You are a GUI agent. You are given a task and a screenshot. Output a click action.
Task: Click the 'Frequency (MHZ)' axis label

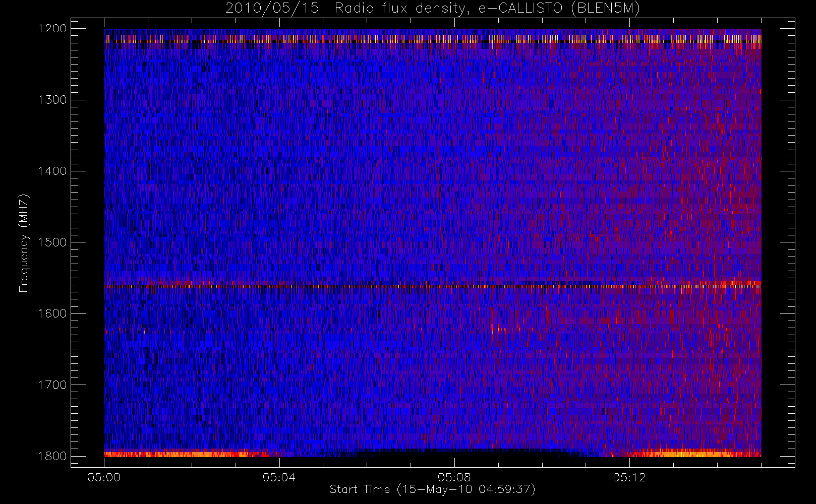(24, 243)
